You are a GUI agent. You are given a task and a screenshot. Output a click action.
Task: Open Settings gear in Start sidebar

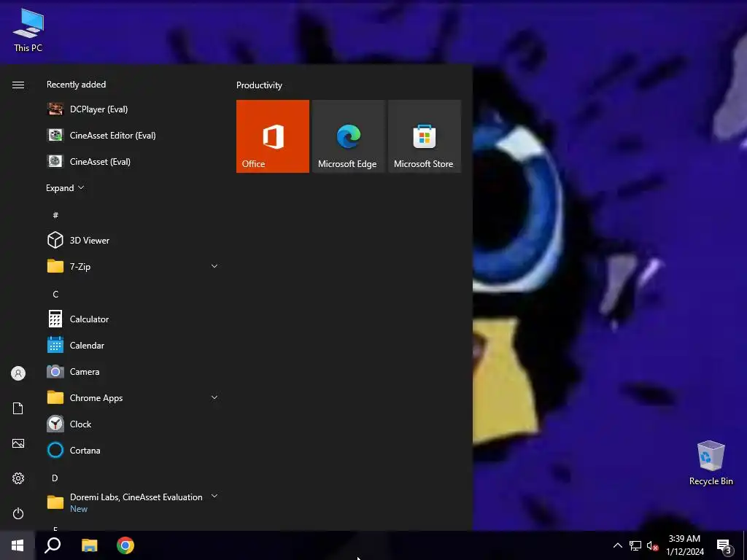[18, 478]
